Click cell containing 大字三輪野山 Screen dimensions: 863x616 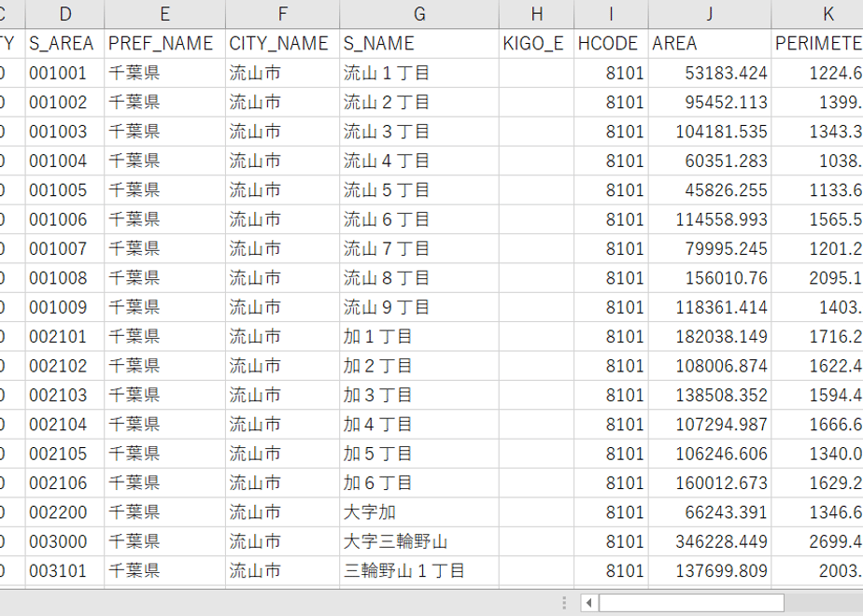coord(419,541)
